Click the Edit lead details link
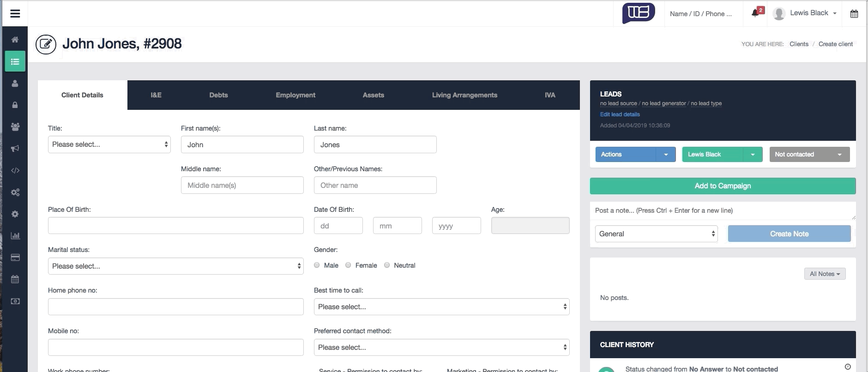The image size is (868, 372). click(620, 114)
